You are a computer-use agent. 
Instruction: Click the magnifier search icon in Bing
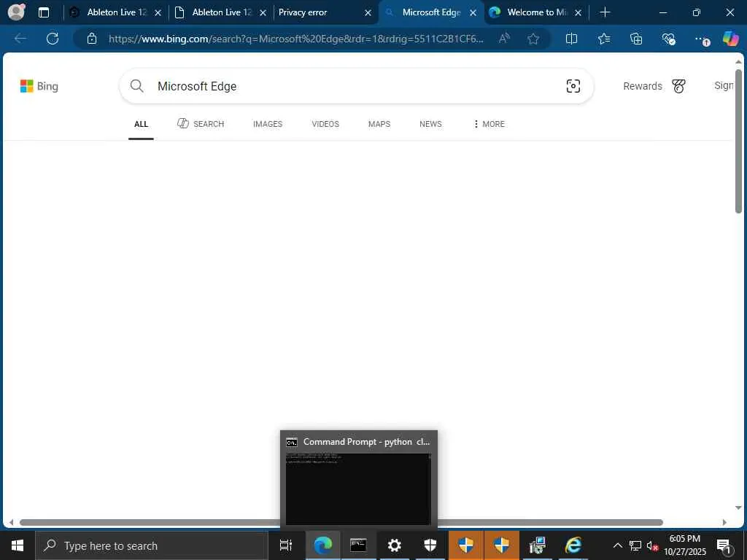[136, 86]
